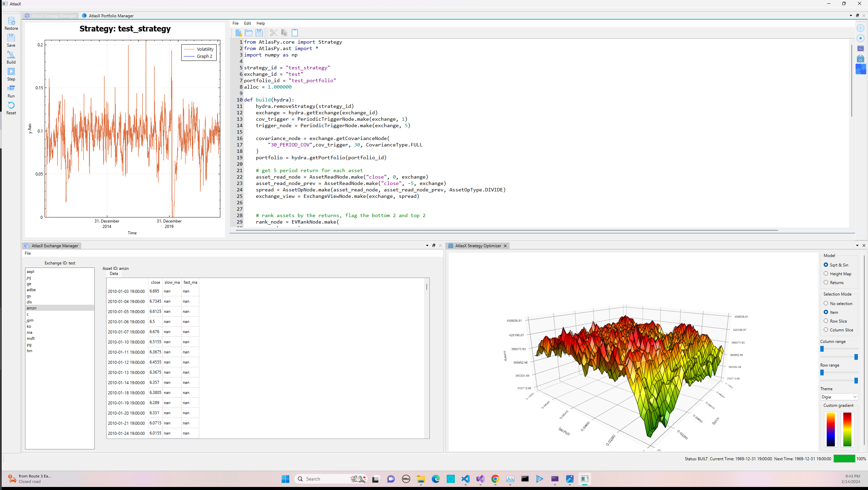Expand the AtlasX Exchange Manager panel
This screenshot has width=868, height=490.
[434, 245]
